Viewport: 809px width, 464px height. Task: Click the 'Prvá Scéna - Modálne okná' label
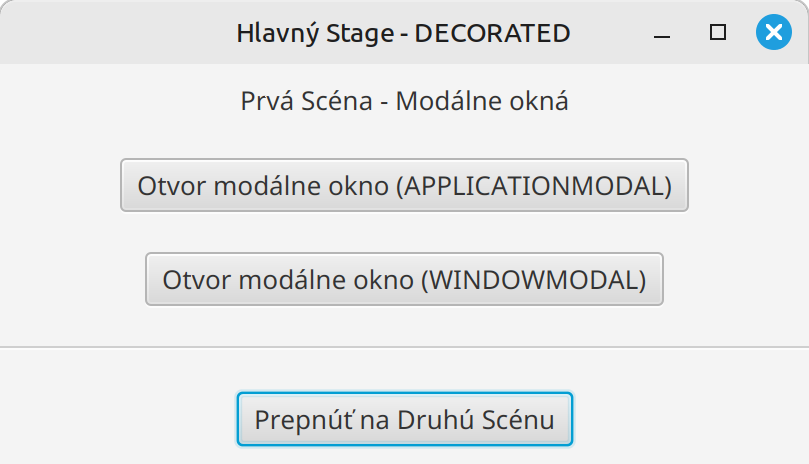point(404,101)
